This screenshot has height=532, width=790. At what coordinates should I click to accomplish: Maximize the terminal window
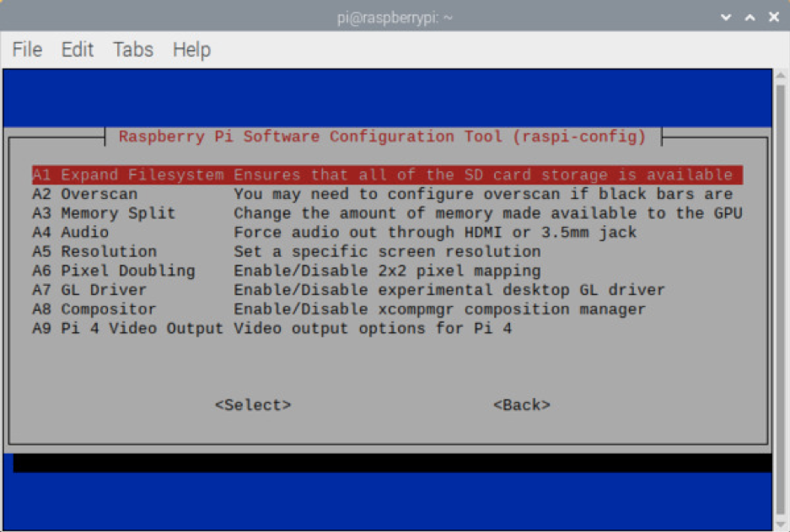pyautogui.click(x=750, y=18)
